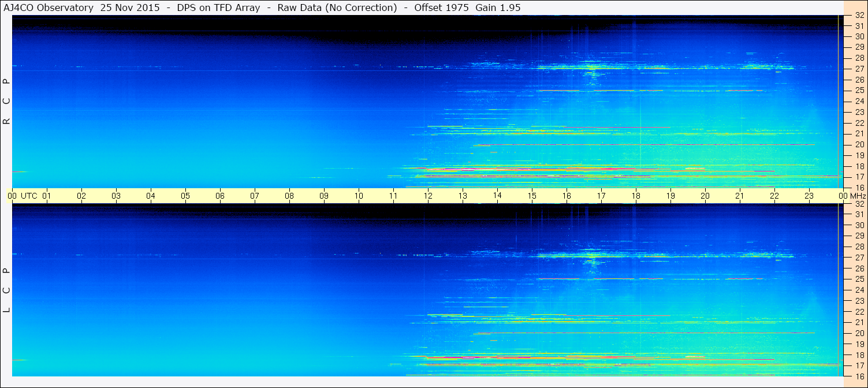
Task: Select the 20 hour marker on time axis
Action: click(705, 196)
